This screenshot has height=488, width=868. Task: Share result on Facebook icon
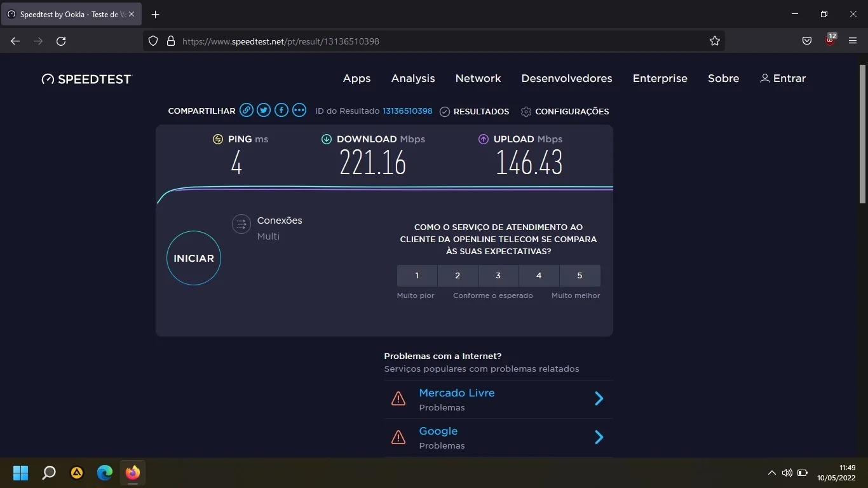point(281,111)
